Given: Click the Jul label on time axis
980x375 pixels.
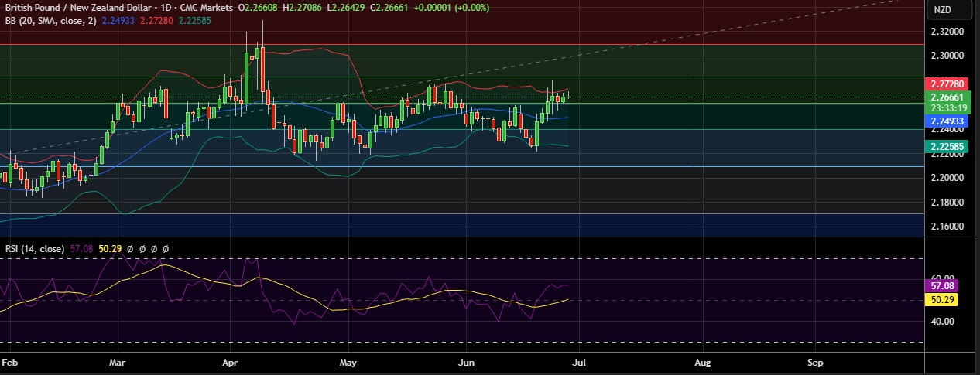Looking at the screenshot, I should click(x=578, y=362).
